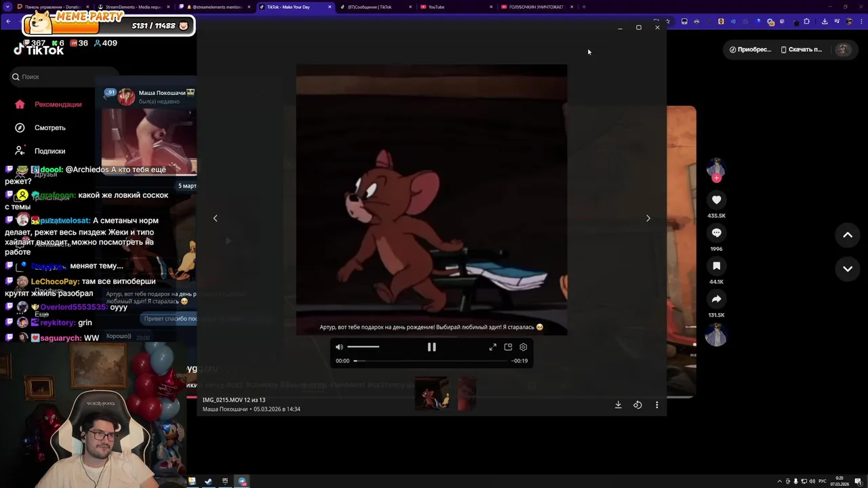
Task: Click the РУС language indicator in the taskbar
Action: pos(823,482)
